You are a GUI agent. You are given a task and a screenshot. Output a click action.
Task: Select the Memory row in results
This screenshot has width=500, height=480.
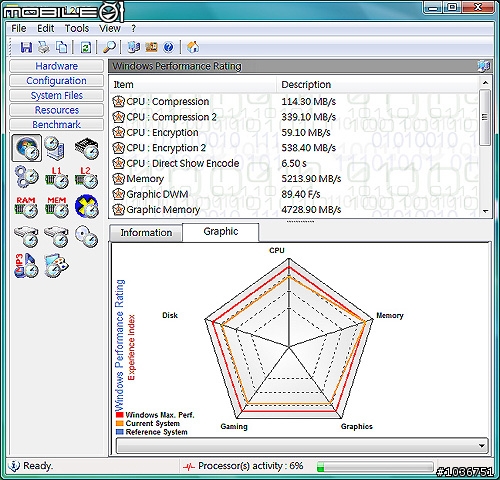tap(295, 179)
